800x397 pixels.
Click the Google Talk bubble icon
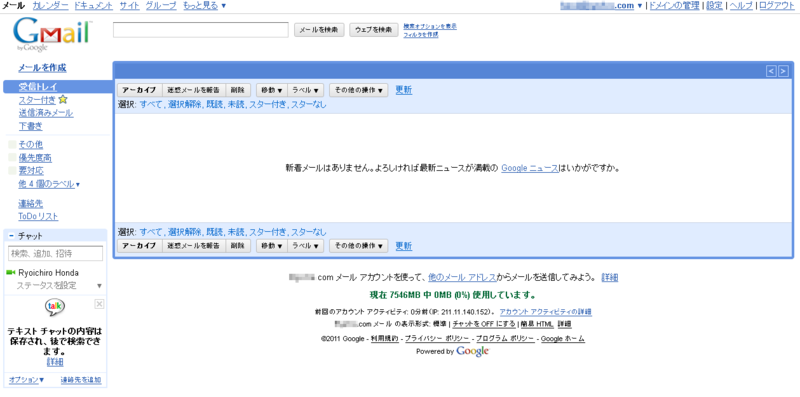(x=55, y=307)
